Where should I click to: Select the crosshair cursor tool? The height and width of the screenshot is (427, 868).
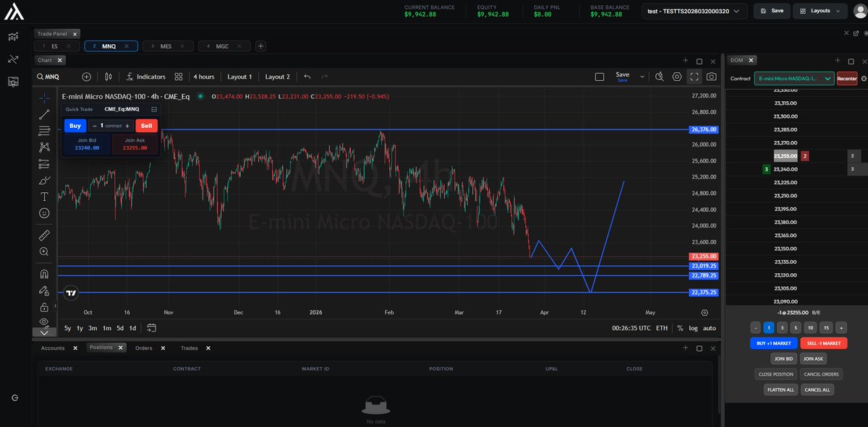[44, 98]
